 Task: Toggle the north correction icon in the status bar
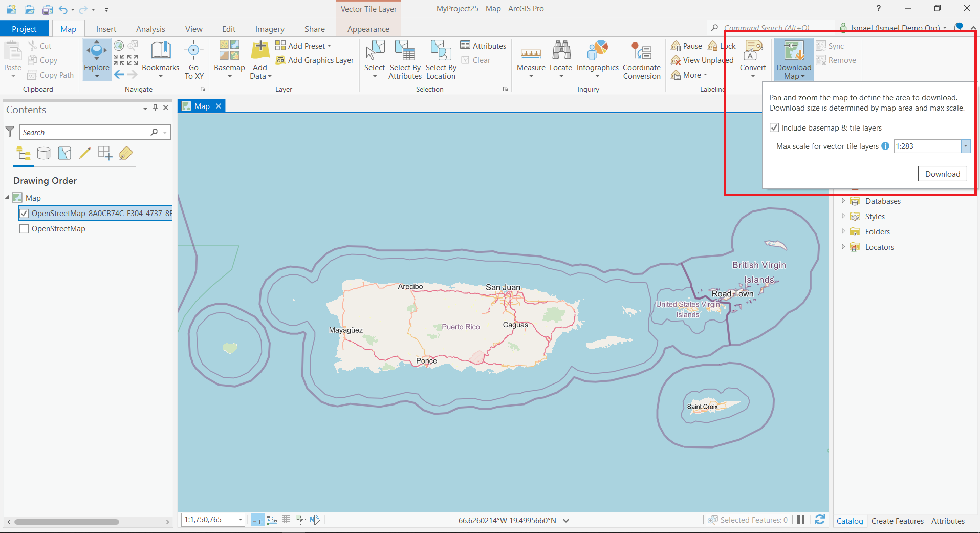coord(315,520)
